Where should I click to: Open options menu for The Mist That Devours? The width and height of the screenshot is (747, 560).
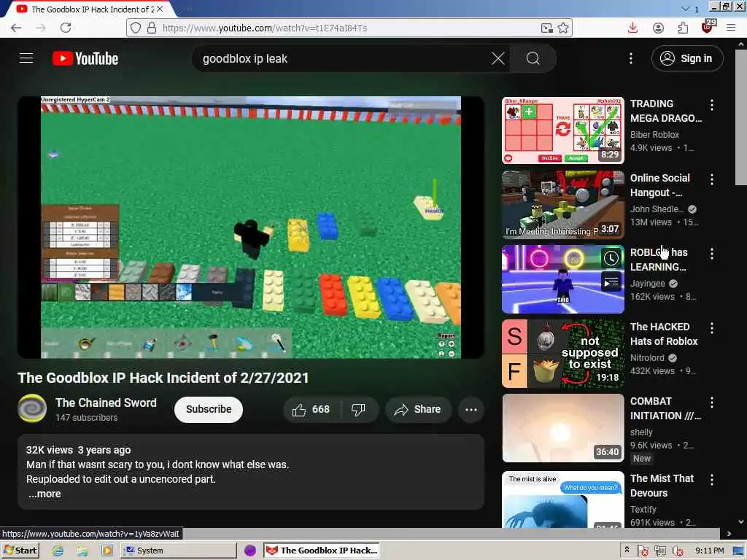coord(712,480)
